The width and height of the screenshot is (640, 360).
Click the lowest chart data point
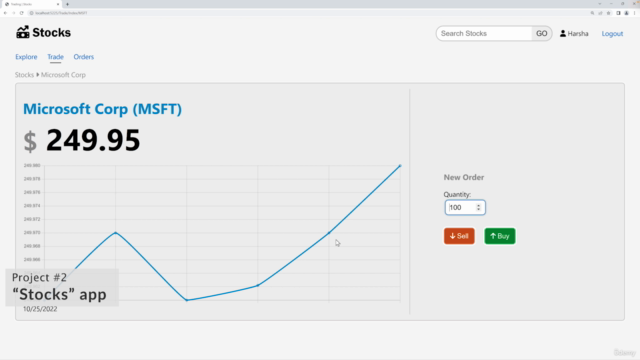pos(187,300)
